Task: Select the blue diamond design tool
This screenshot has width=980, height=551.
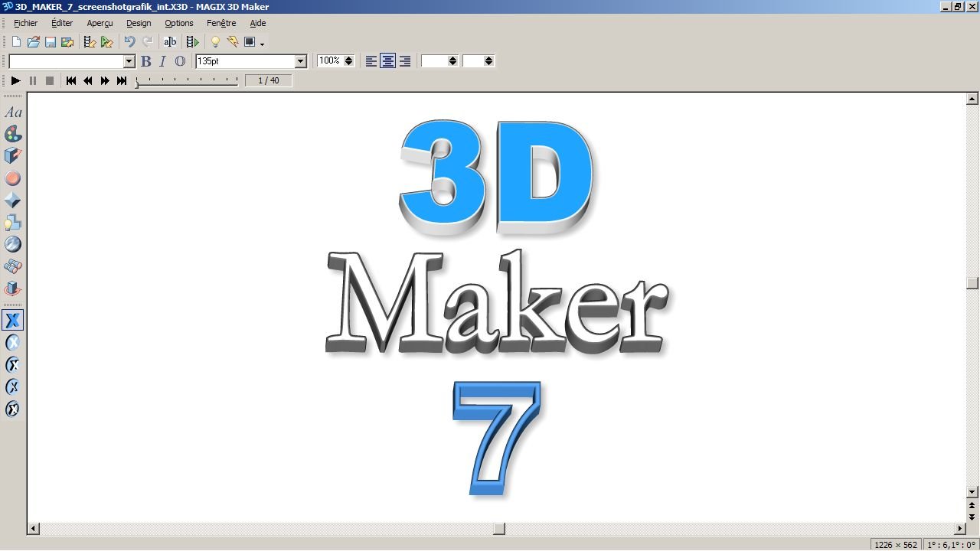Action: tap(13, 201)
